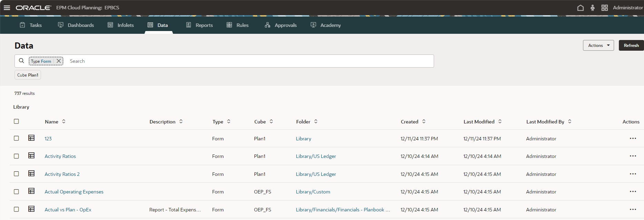Open the Actual vs Plan - OpEx form
This screenshot has width=644, height=220.
pyautogui.click(x=68, y=210)
